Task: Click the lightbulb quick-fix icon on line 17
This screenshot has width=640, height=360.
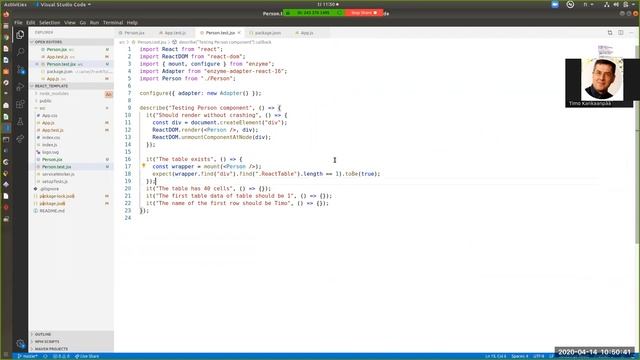Action: point(143,166)
